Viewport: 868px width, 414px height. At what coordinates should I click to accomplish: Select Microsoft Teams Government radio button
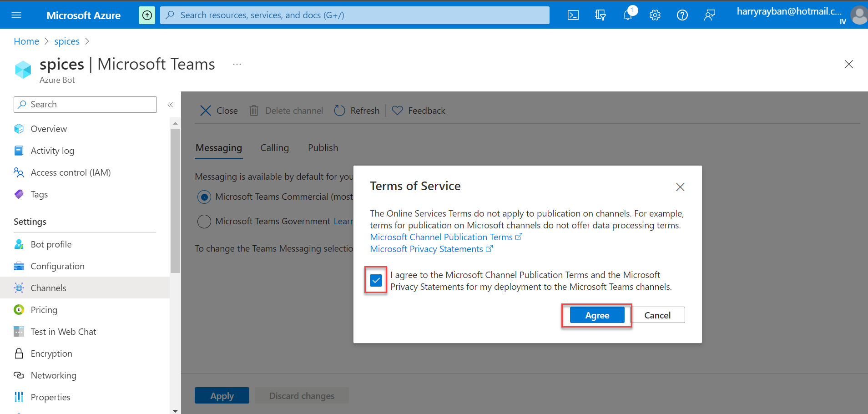tap(204, 222)
